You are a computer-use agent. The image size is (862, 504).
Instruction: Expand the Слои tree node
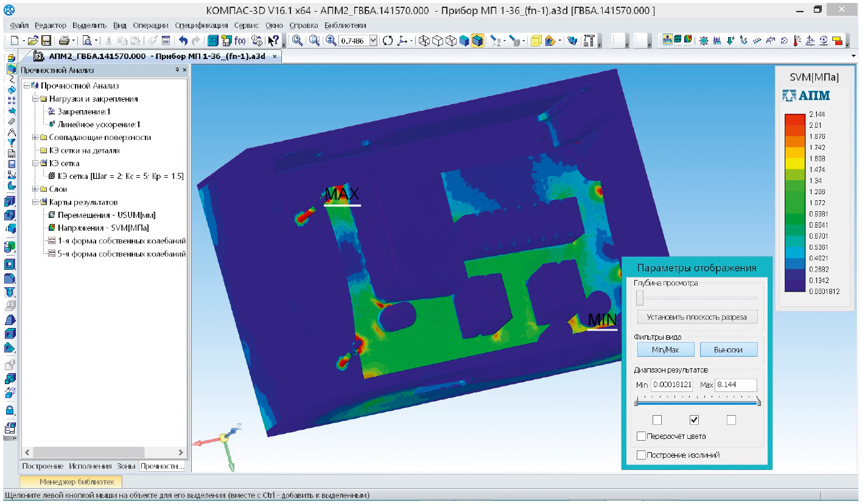(x=35, y=189)
